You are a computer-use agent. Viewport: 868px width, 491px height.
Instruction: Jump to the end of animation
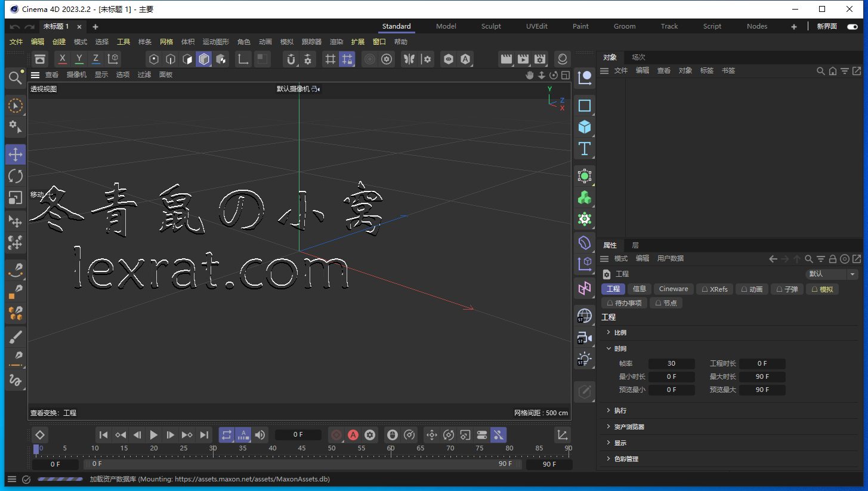point(204,435)
